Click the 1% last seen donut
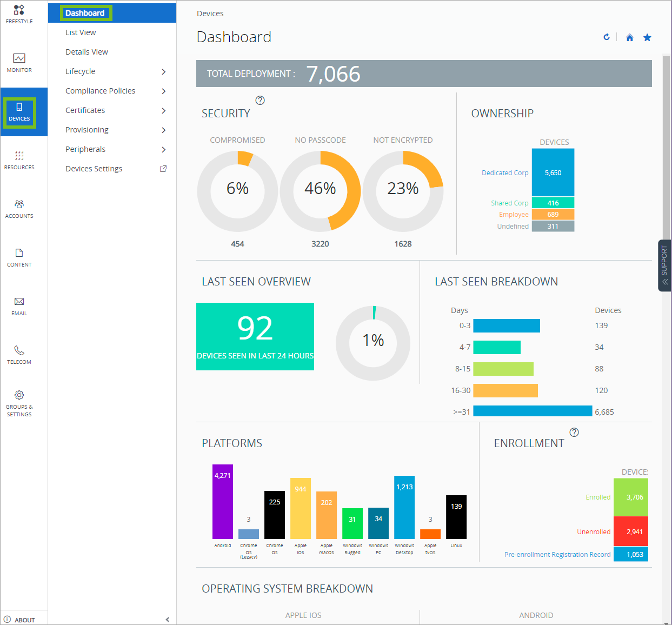This screenshot has width=672, height=625. (373, 343)
